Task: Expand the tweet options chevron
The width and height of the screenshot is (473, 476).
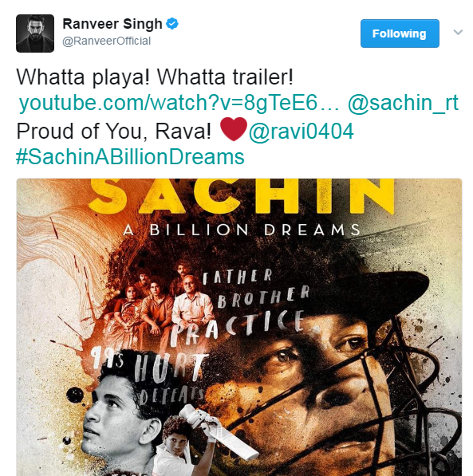Action: (458, 32)
